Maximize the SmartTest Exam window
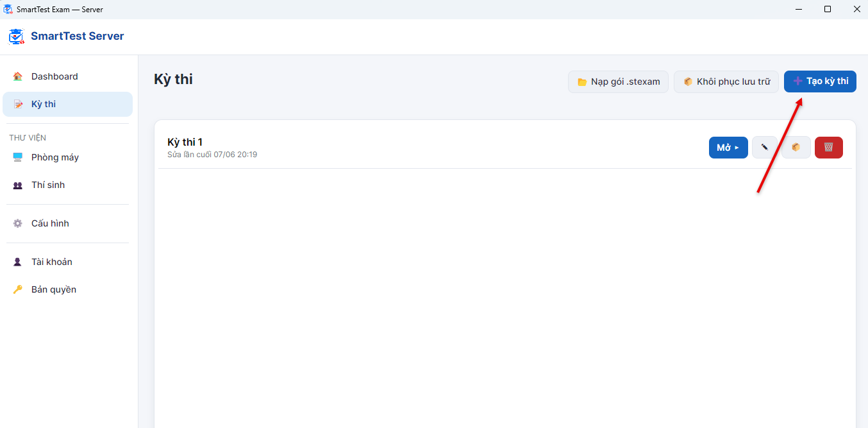Screen dimensions: 868x428 coord(828,9)
